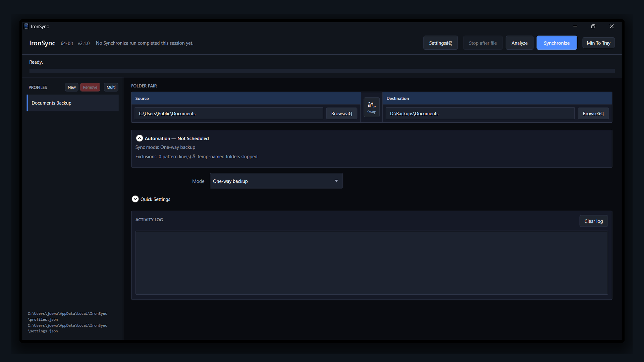
Task: Click the 'Ready.' status text
Action: [x=36, y=62]
